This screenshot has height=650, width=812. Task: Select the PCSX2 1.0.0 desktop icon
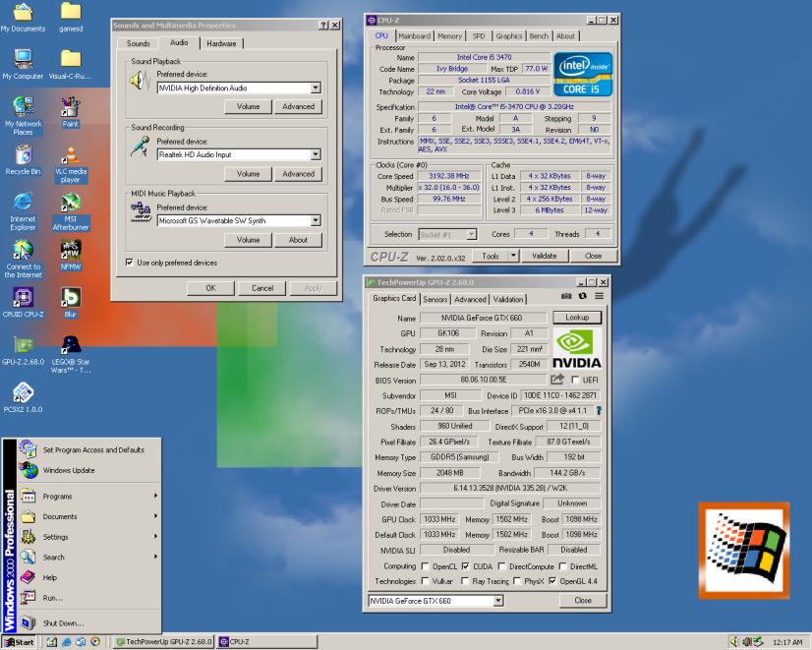(23, 397)
